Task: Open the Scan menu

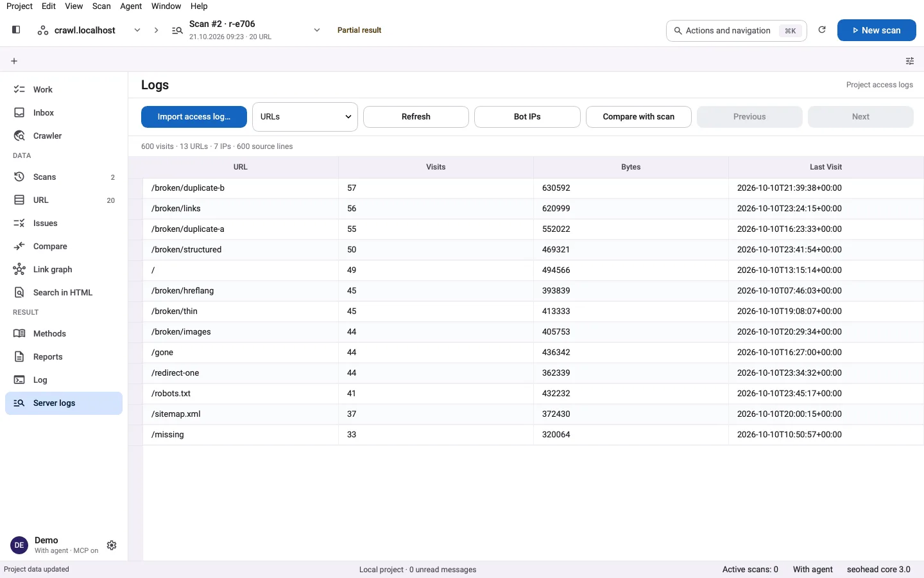Action: point(101,6)
